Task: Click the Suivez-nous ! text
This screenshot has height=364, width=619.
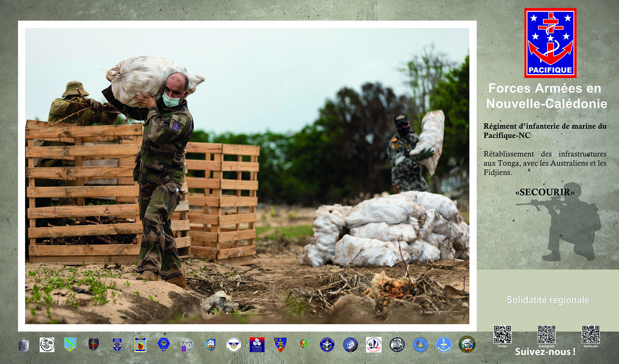Action: point(545,352)
